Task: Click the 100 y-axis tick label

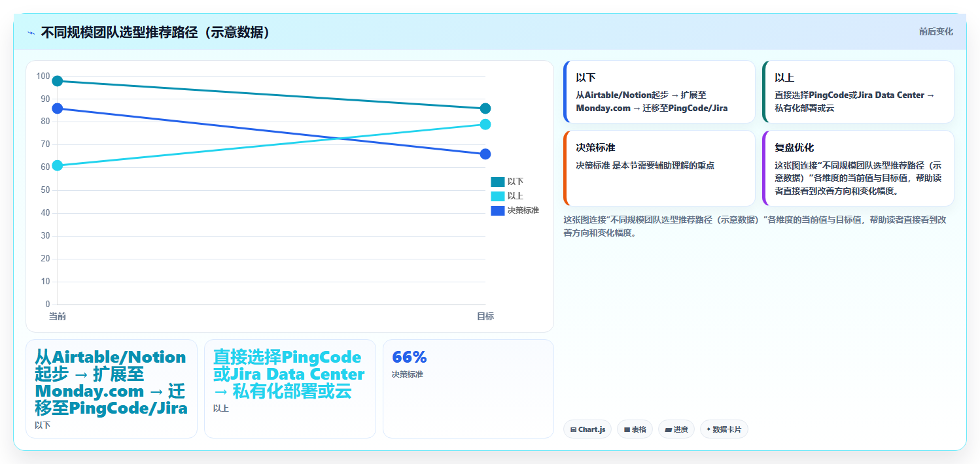Action: click(x=43, y=76)
